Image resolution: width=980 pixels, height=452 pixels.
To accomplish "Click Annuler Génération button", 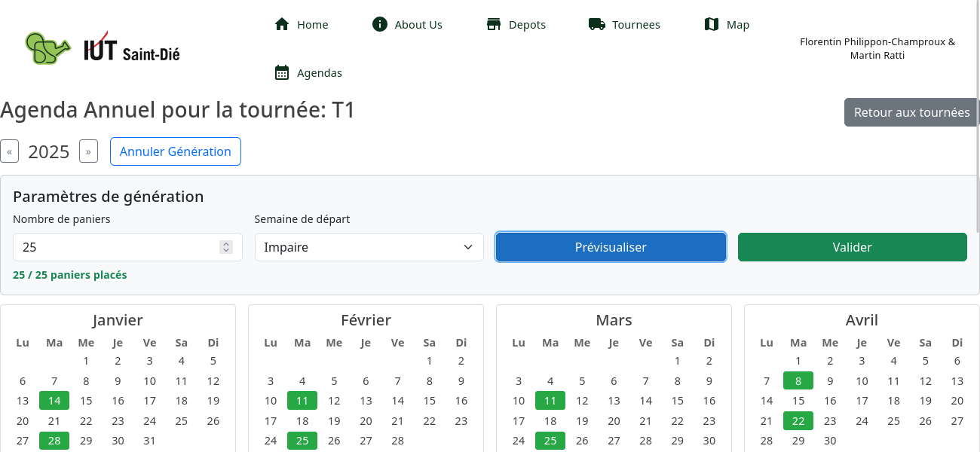I will [x=175, y=151].
